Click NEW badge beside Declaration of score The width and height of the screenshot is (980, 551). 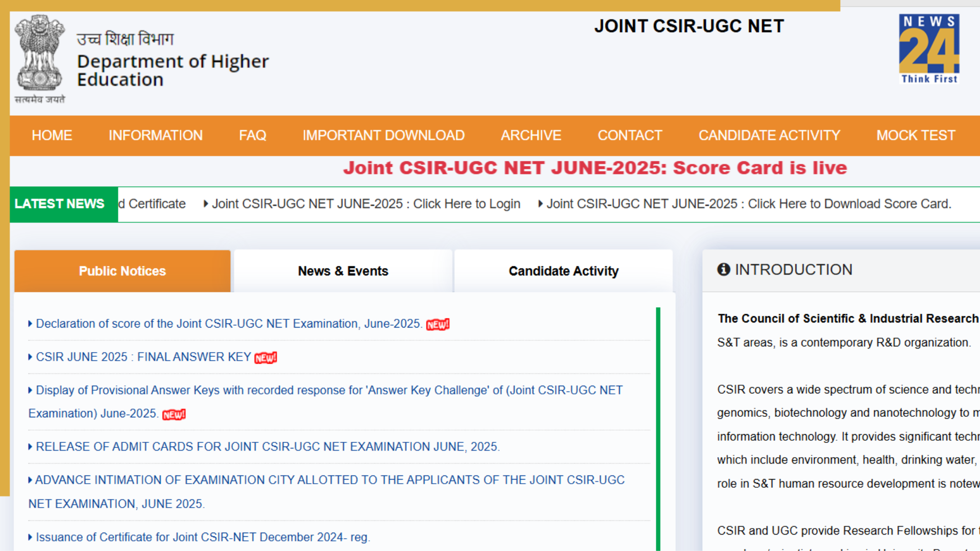point(437,324)
